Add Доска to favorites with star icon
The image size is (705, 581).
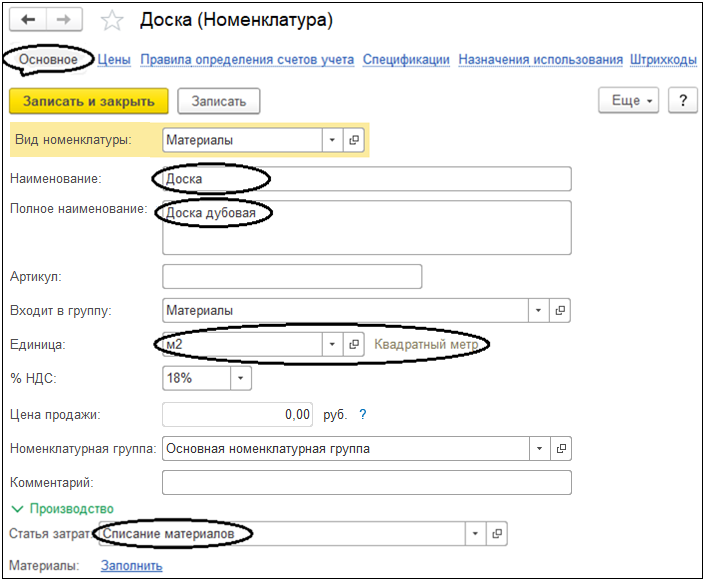click(112, 21)
